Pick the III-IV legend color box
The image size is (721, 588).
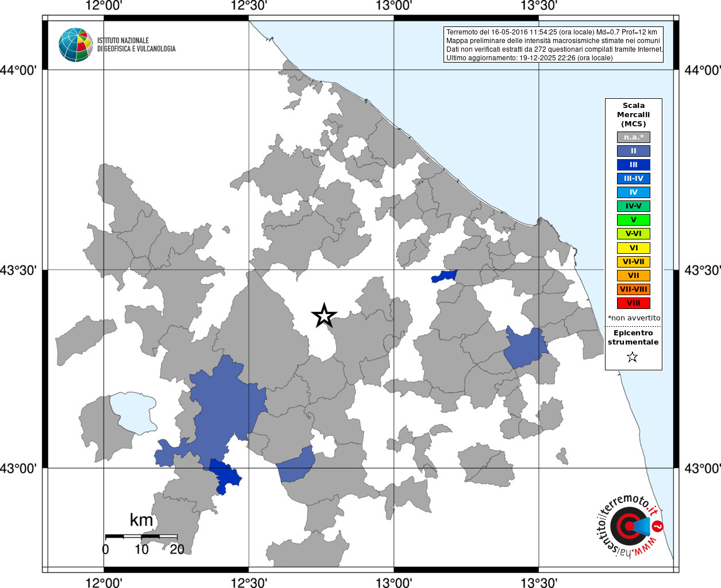click(x=633, y=179)
